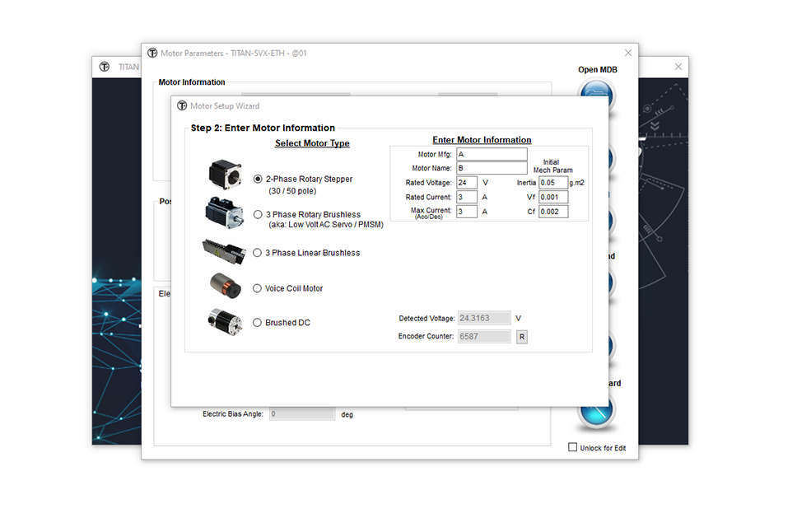Focus the Motor Name text field

tap(491, 168)
